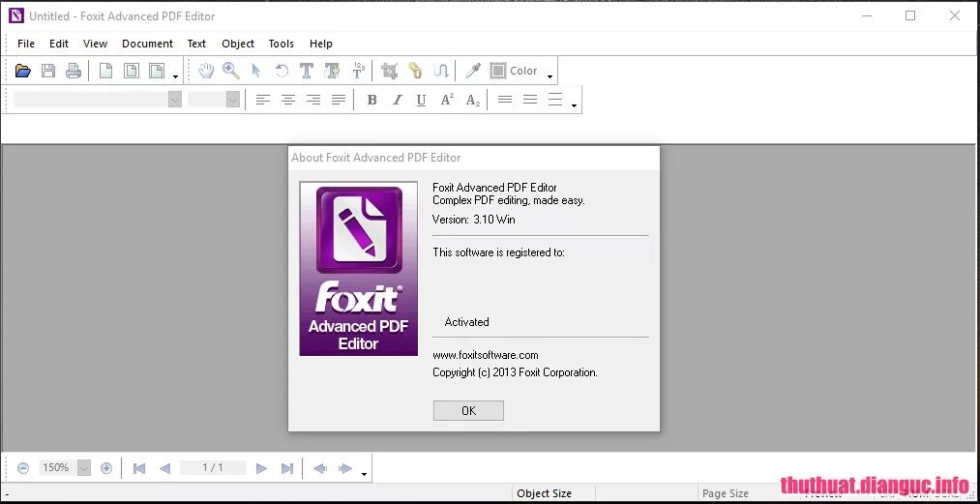Viewport: 980px width, 504px height.
Task: Open the View menu
Action: (96, 44)
